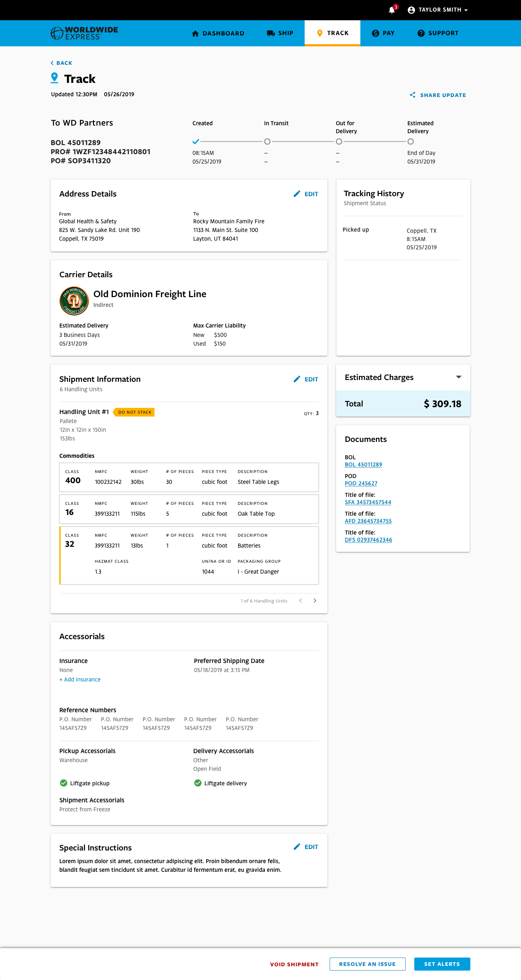Switch to the Ship tab

click(280, 33)
